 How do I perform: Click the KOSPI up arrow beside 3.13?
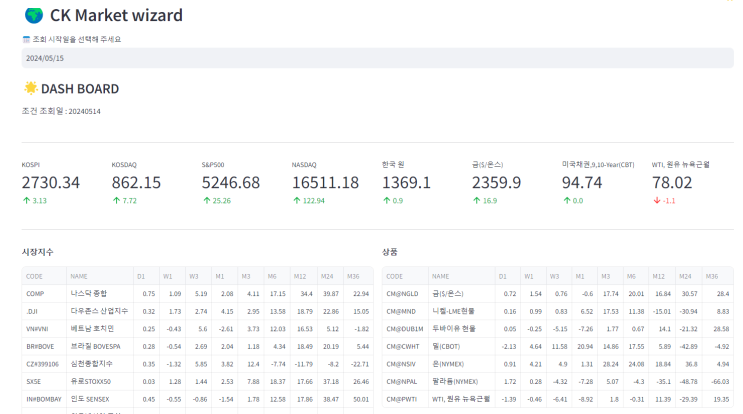click(x=27, y=200)
